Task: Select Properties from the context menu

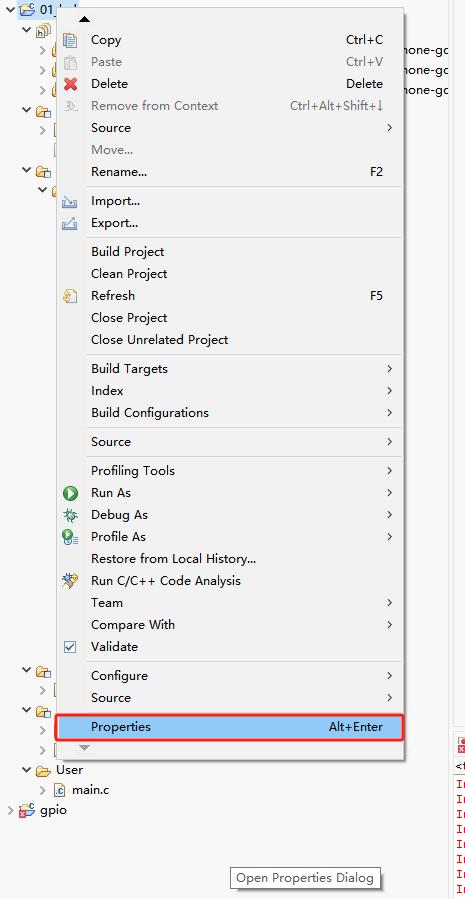Action: 229,727
